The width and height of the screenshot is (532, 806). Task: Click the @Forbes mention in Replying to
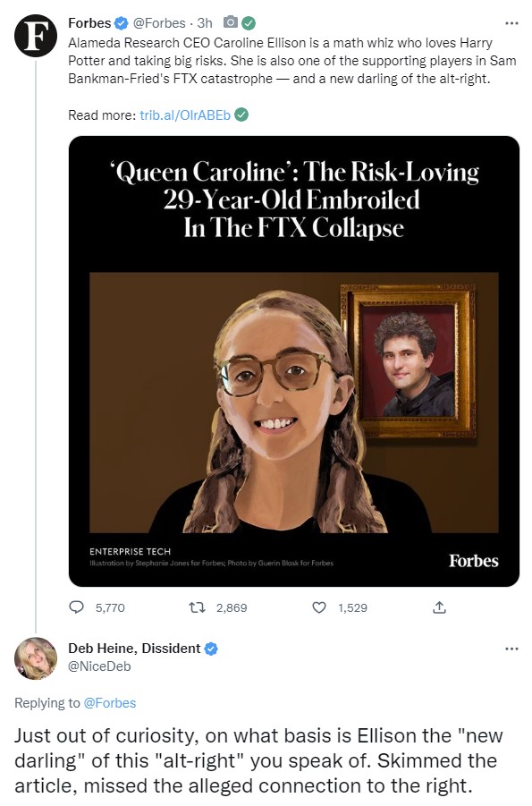(x=109, y=703)
